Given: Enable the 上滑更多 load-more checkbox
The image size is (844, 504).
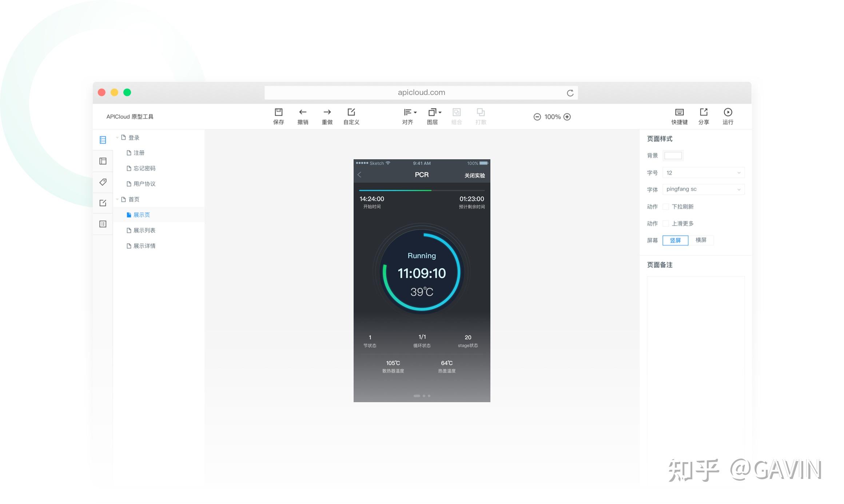Looking at the screenshot, I should tap(666, 223).
